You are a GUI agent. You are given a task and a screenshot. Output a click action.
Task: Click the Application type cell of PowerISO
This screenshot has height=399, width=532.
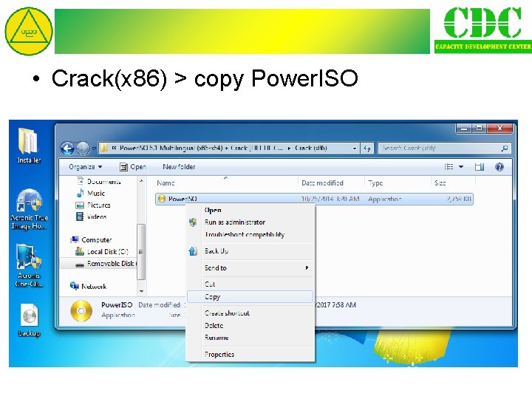coord(385,199)
